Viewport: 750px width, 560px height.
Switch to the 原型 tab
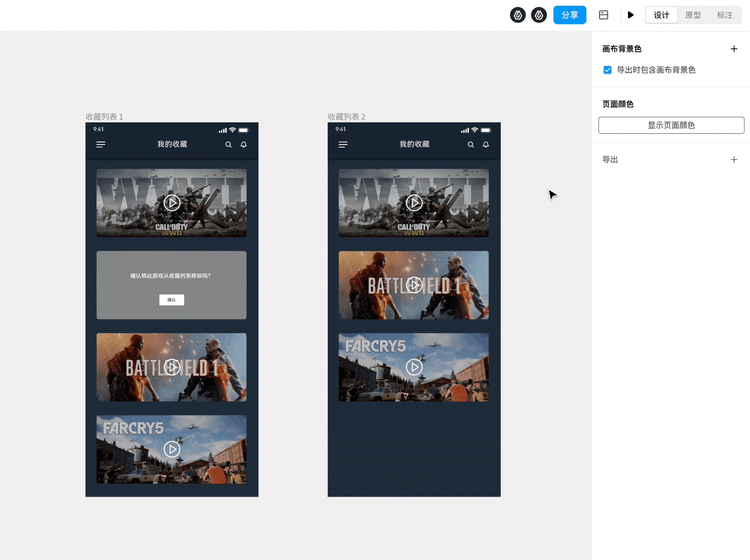[x=693, y=15]
